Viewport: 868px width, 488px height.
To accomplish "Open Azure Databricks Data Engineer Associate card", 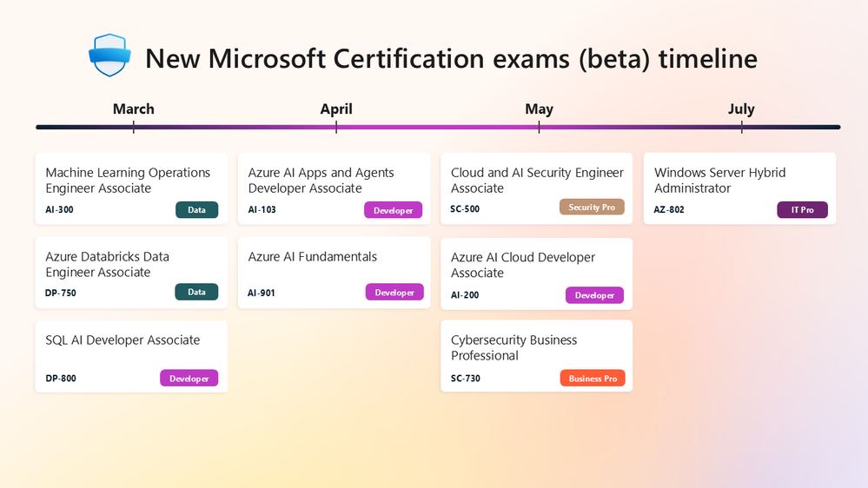I will coord(131,273).
